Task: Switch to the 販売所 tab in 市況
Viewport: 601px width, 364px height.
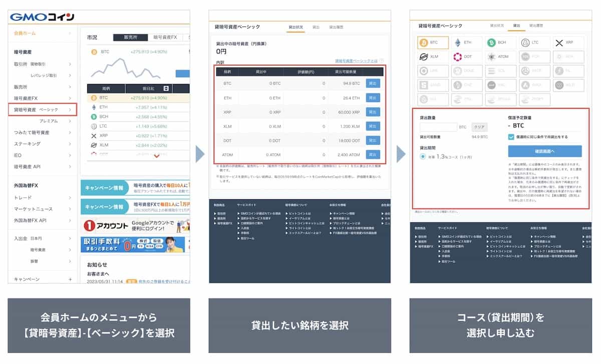Action: 130,38
